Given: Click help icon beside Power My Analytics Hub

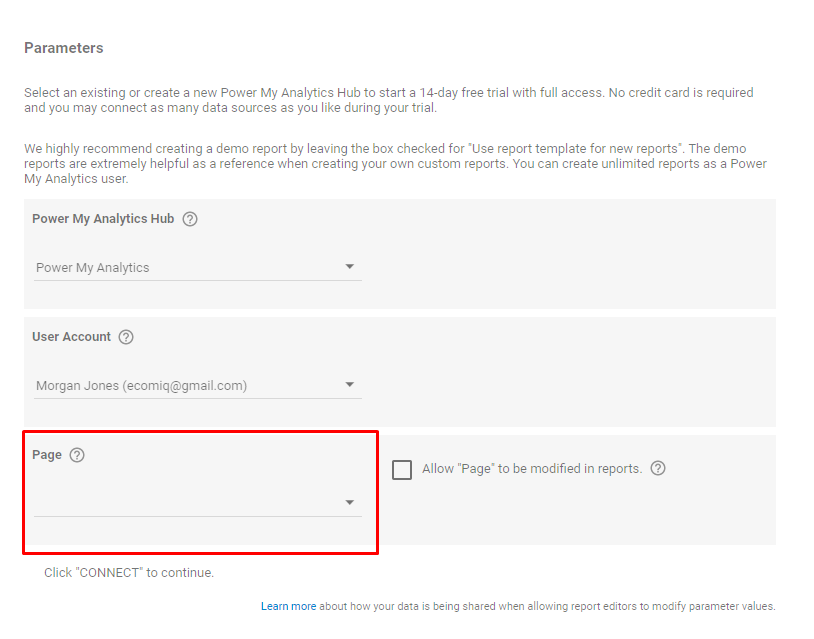Looking at the screenshot, I should click(190, 219).
